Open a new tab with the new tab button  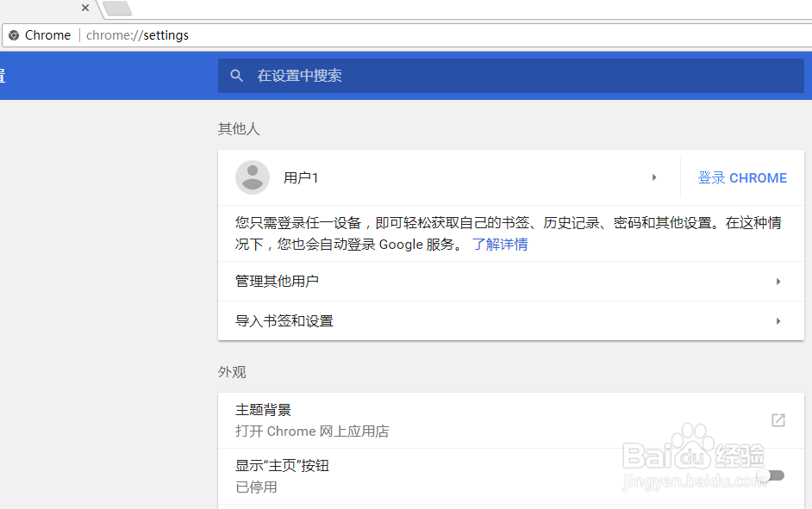[117, 9]
